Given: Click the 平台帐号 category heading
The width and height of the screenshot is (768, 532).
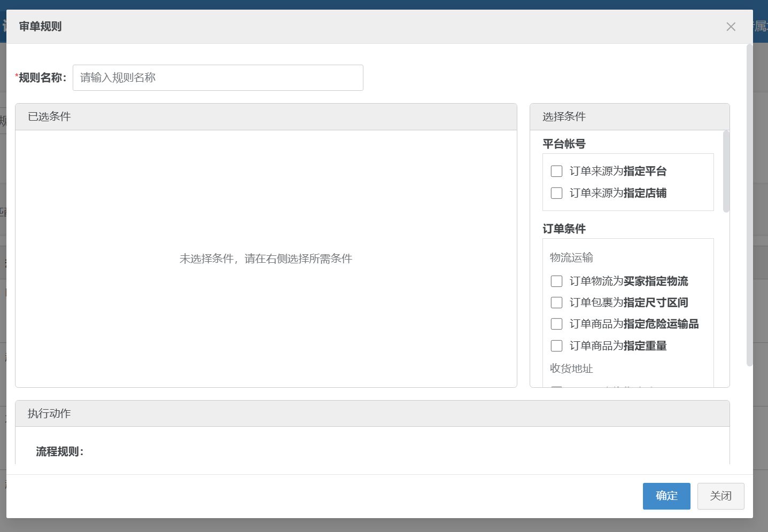Looking at the screenshot, I should point(564,144).
